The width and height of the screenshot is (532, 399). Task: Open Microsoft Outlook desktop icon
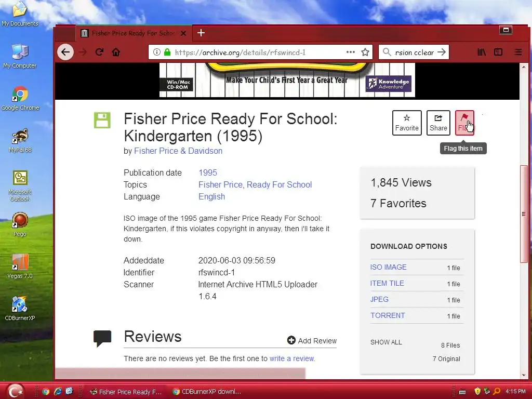tap(20, 185)
